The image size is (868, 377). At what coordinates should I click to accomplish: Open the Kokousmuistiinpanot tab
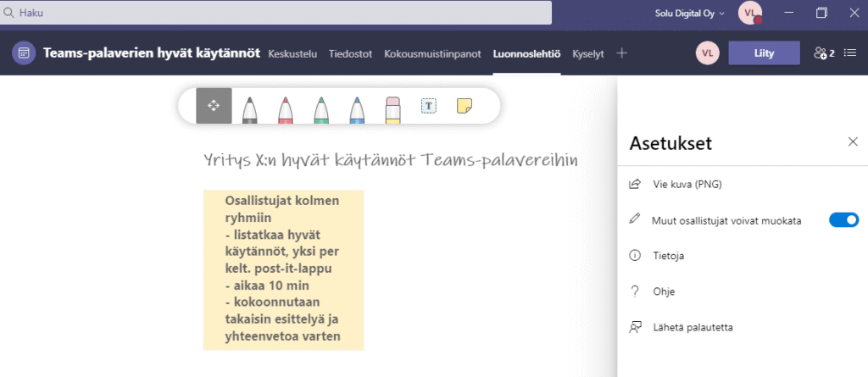[x=432, y=53]
